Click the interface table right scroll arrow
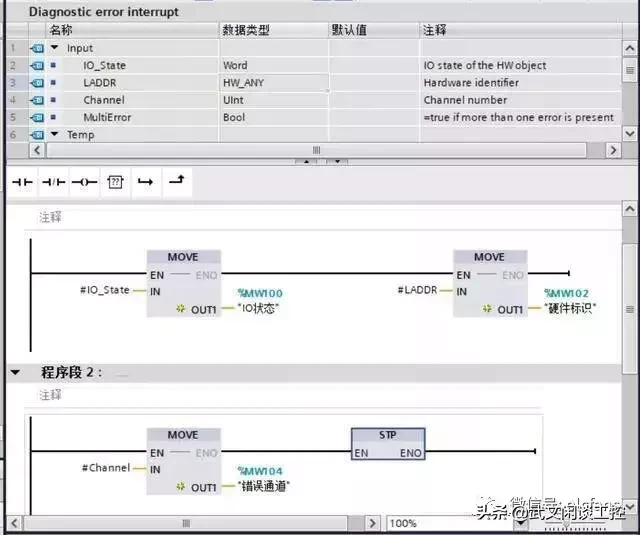640x535 pixels. (x=613, y=150)
